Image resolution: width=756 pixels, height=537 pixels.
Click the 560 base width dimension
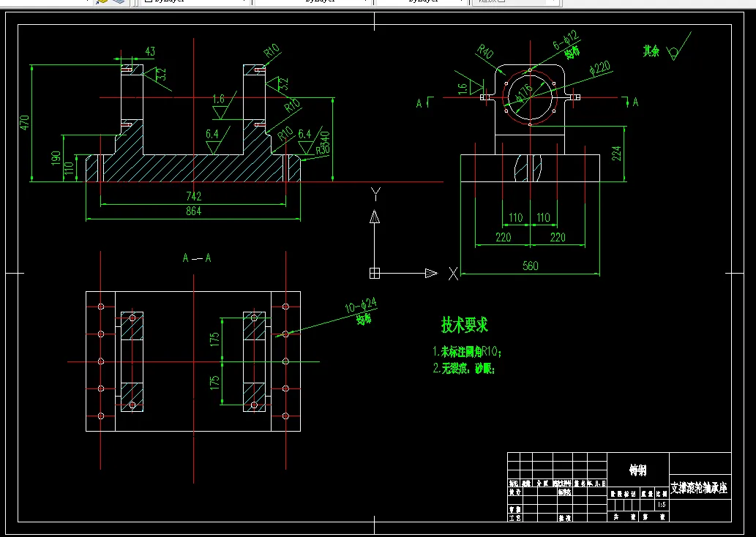coord(531,266)
